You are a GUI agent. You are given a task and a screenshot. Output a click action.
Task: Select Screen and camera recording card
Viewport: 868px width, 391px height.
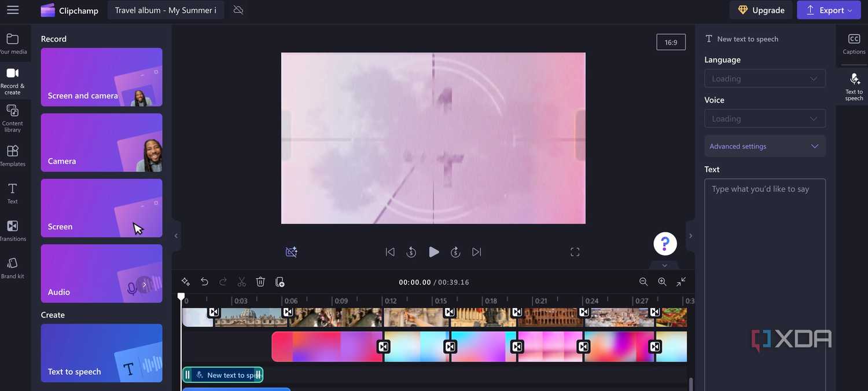pyautogui.click(x=101, y=77)
